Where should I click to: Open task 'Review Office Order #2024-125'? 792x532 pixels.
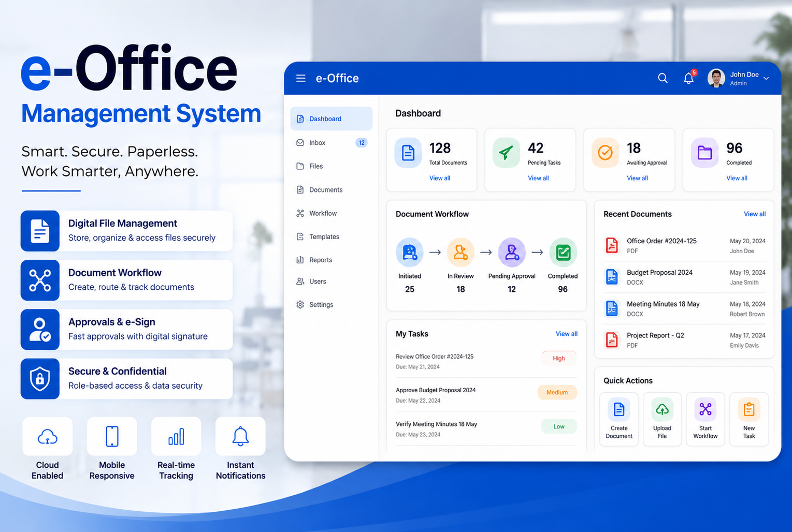[435, 357]
